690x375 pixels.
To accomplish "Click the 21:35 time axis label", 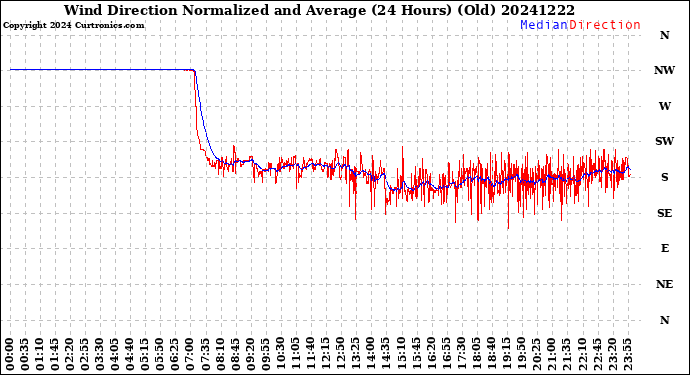I will [567, 354].
